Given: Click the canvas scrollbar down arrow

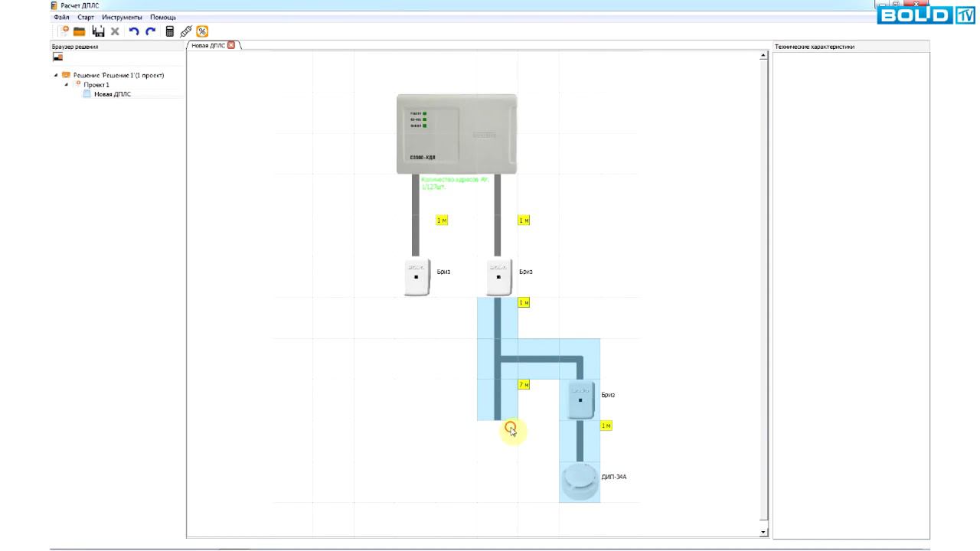Looking at the screenshot, I should tap(763, 532).
